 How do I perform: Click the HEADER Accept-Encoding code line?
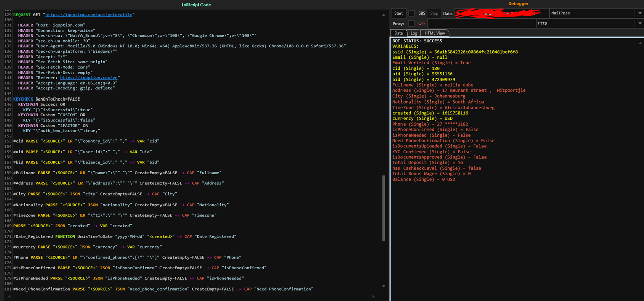point(66,88)
